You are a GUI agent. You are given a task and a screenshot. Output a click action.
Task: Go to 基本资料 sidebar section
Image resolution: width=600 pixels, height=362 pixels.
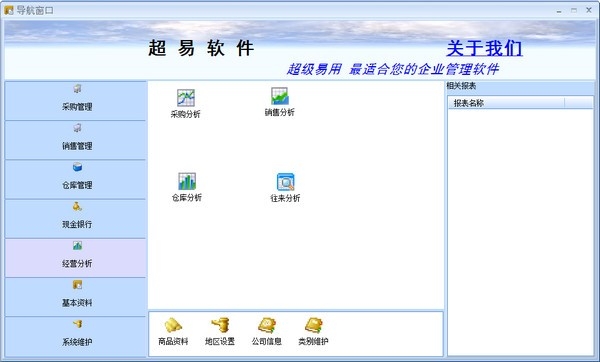76,297
